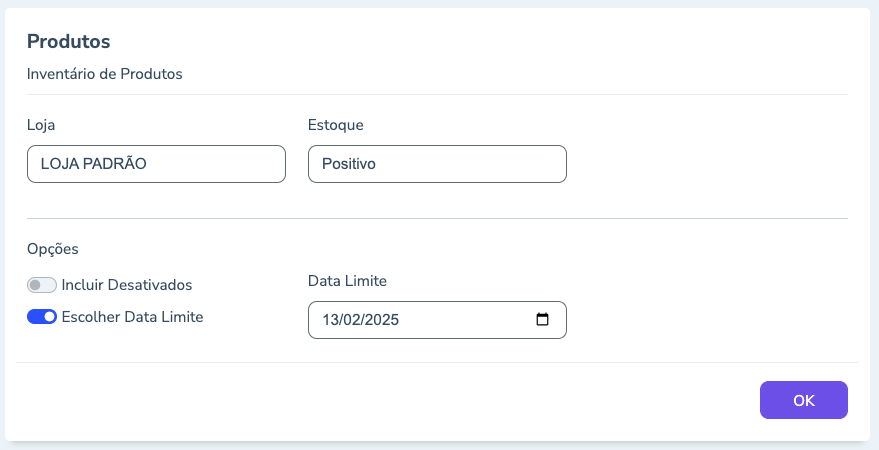Select the year 2025 in the date

[x=382, y=321]
